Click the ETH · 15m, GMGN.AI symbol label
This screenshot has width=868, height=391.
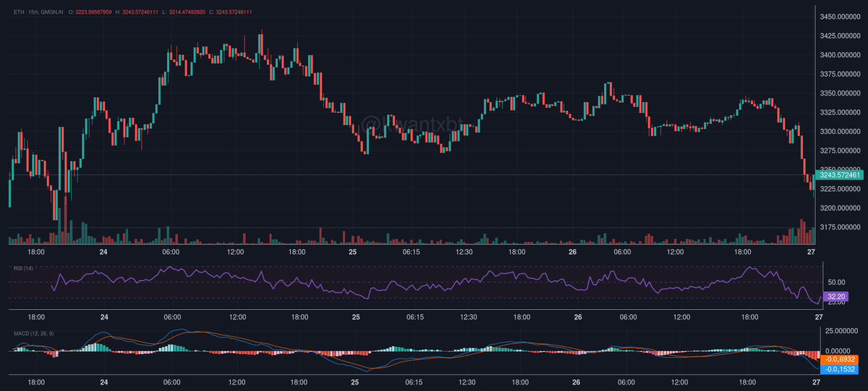tap(38, 12)
